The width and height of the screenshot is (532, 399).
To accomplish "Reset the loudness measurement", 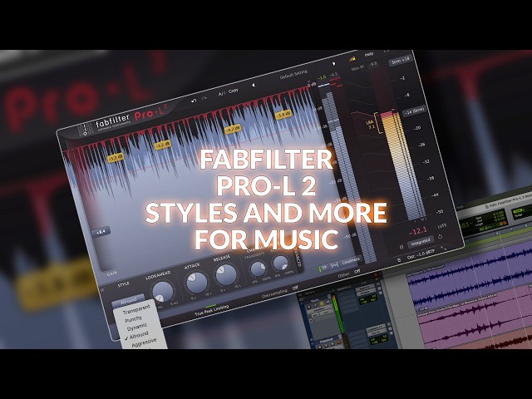I will (x=440, y=236).
